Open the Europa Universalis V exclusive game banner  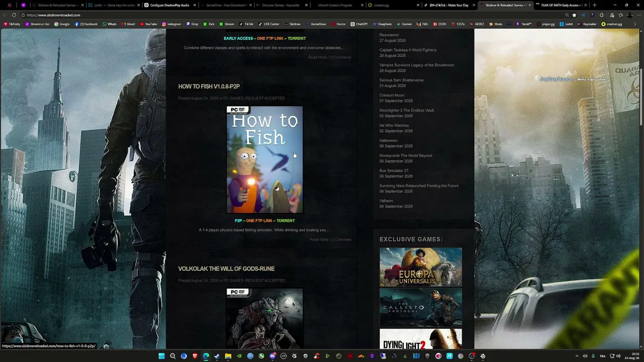421,267
